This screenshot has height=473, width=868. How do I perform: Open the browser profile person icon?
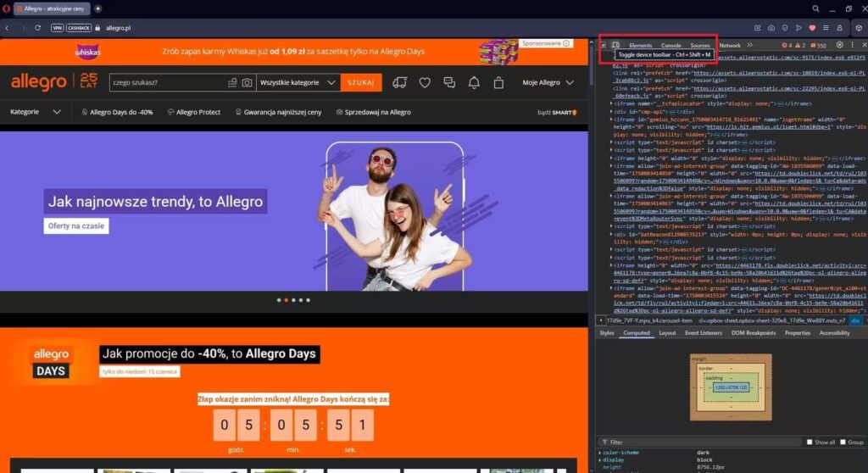[840, 28]
